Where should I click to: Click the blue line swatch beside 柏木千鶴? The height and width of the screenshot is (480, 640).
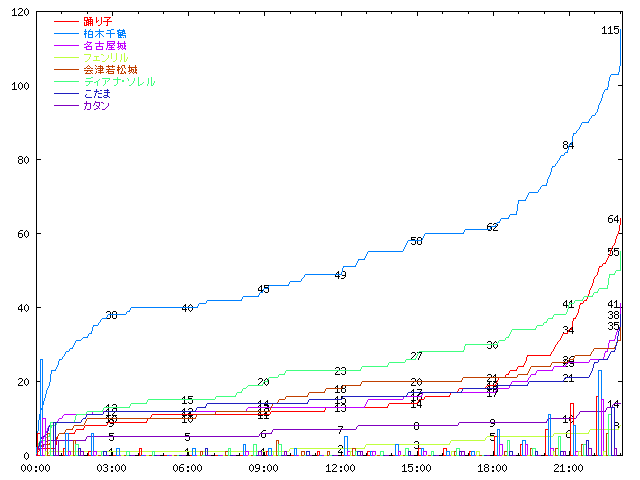[66, 33]
